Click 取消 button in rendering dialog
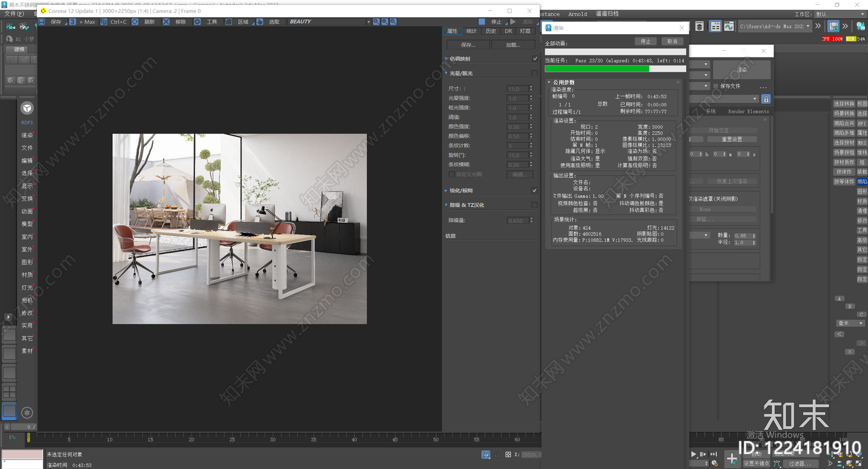The image size is (868, 469). click(672, 41)
